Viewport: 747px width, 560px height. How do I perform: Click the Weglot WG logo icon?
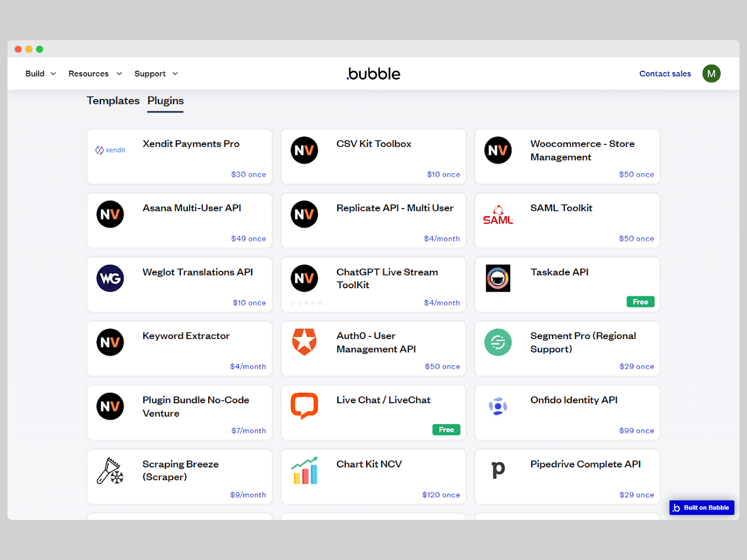[110, 278]
